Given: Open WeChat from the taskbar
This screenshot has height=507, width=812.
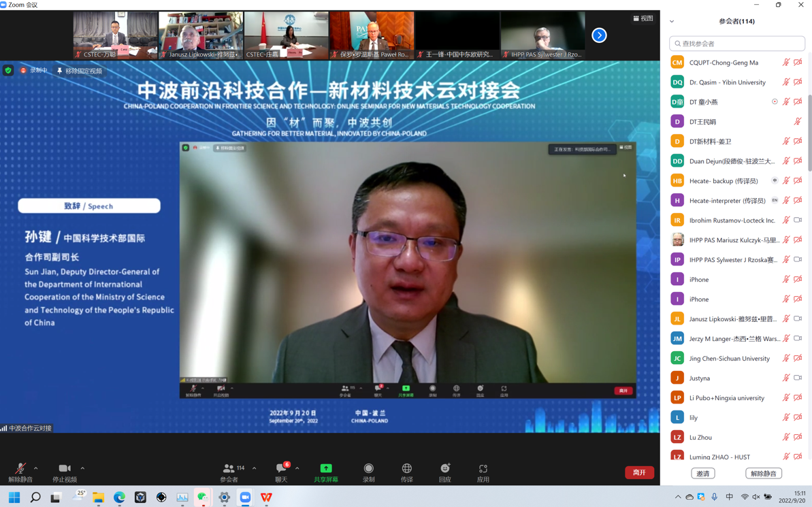Looking at the screenshot, I should (203, 497).
